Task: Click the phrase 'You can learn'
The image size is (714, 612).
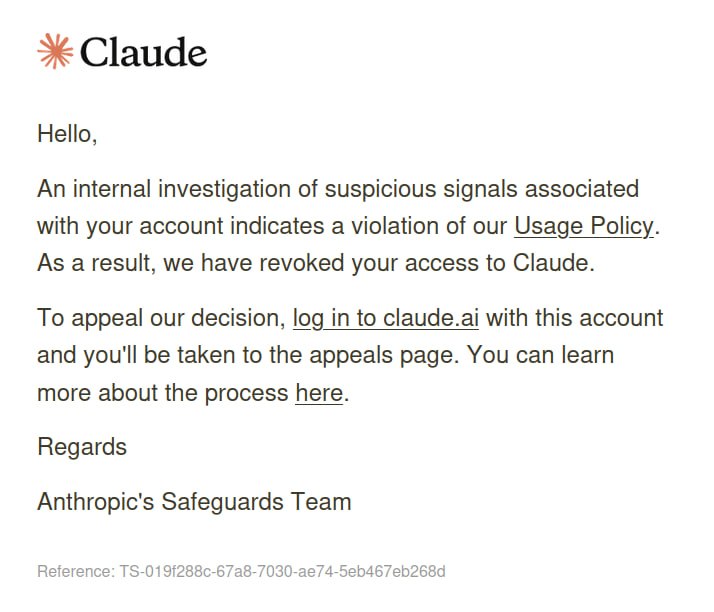Action: (x=541, y=355)
